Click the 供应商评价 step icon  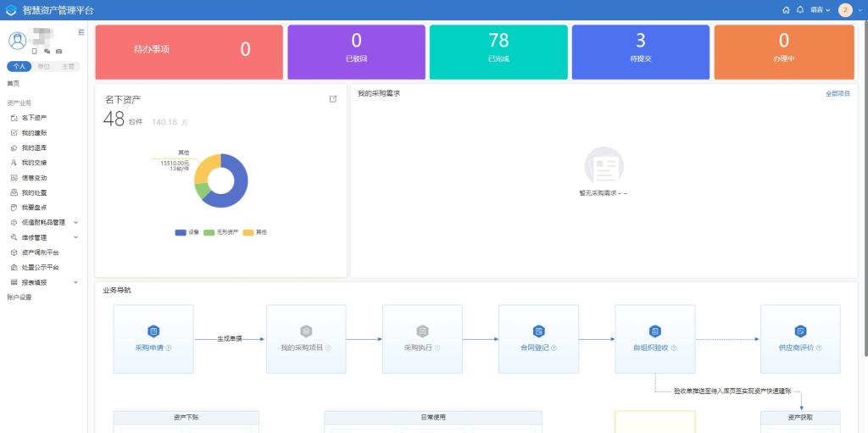point(800,330)
